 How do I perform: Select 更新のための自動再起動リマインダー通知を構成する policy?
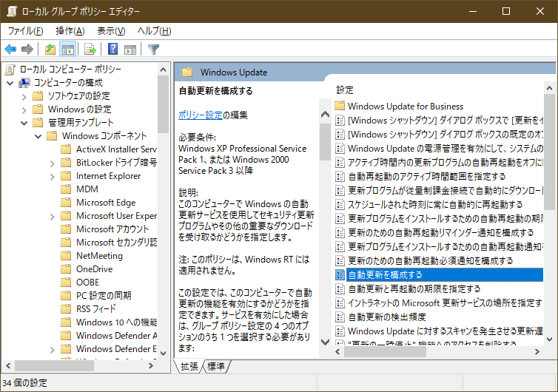click(441, 233)
